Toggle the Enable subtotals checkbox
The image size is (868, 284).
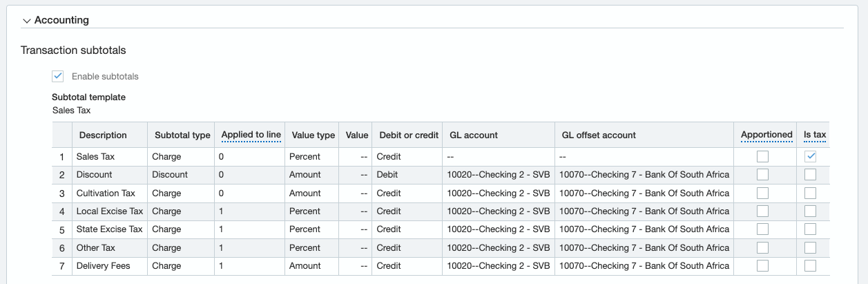click(58, 76)
